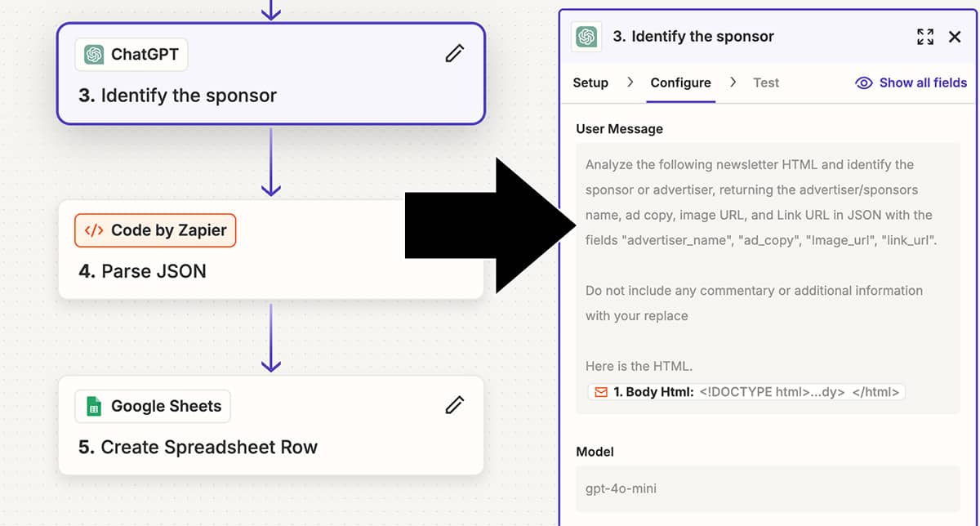Go to the Test tab
The width and height of the screenshot is (980, 526).
[766, 82]
